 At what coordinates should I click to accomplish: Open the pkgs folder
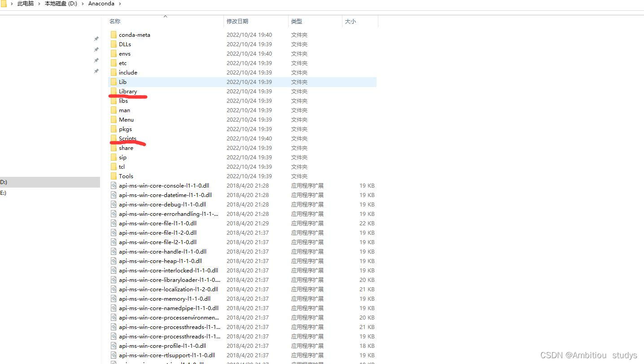pos(126,129)
